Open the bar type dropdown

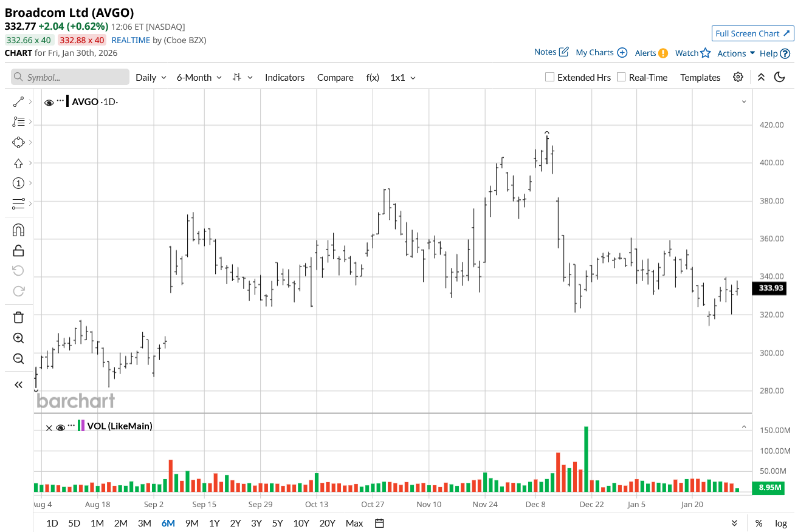pyautogui.click(x=243, y=77)
